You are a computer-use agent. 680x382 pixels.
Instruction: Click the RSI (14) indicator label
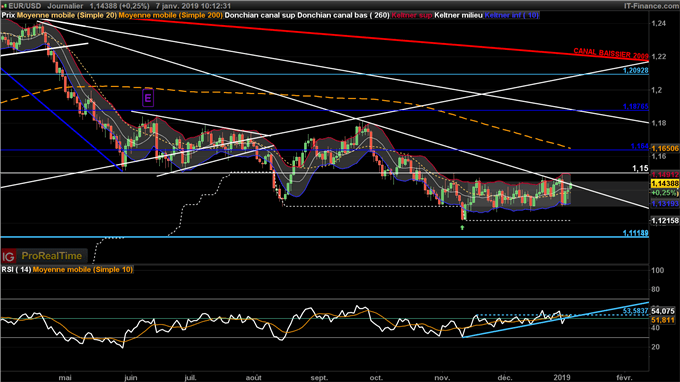16,270
